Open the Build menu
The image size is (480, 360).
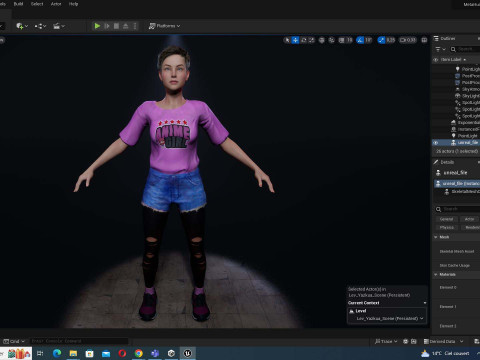tap(18, 4)
